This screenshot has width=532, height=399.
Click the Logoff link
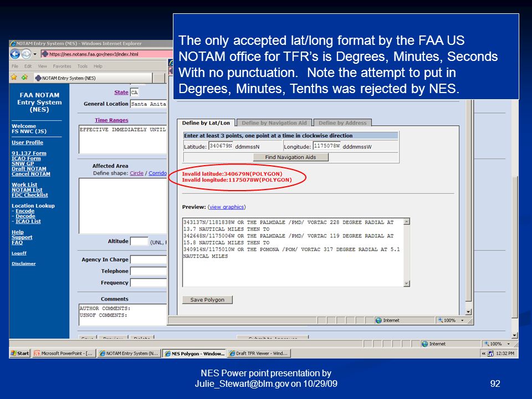[19, 253]
